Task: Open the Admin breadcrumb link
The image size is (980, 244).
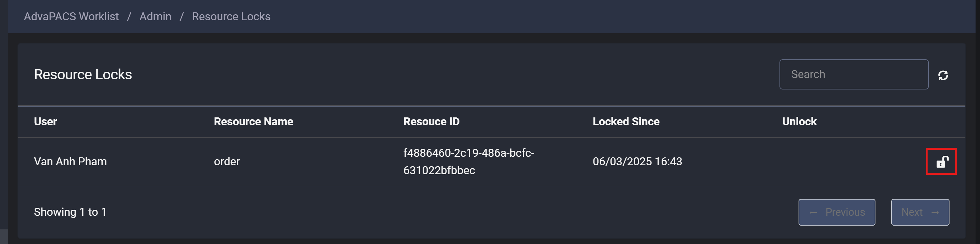Action: tap(155, 16)
